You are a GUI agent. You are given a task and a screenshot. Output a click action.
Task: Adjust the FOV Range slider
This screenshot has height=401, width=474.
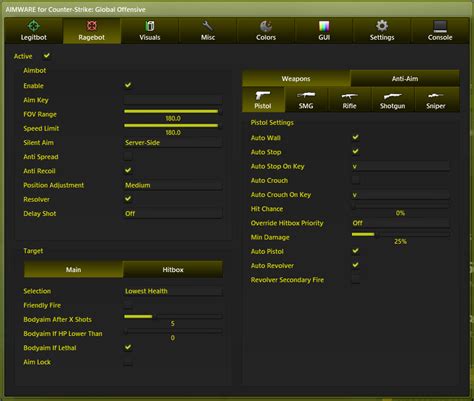click(x=173, y=111)
